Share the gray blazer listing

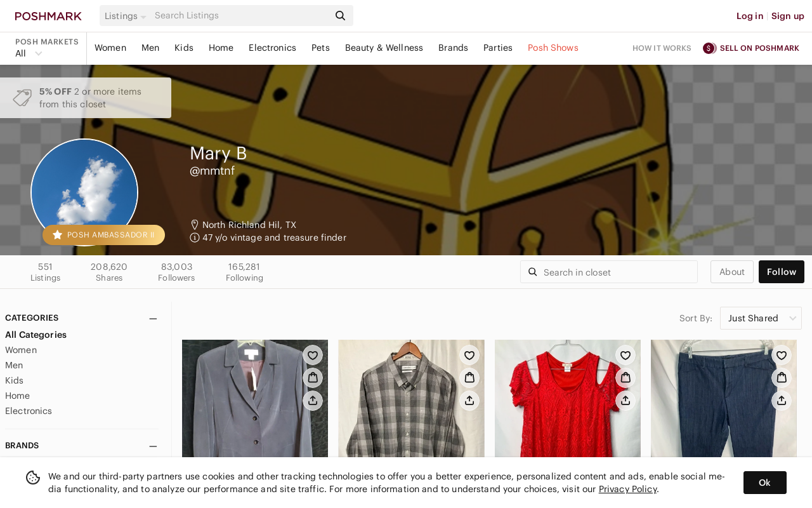pos(313,401)
